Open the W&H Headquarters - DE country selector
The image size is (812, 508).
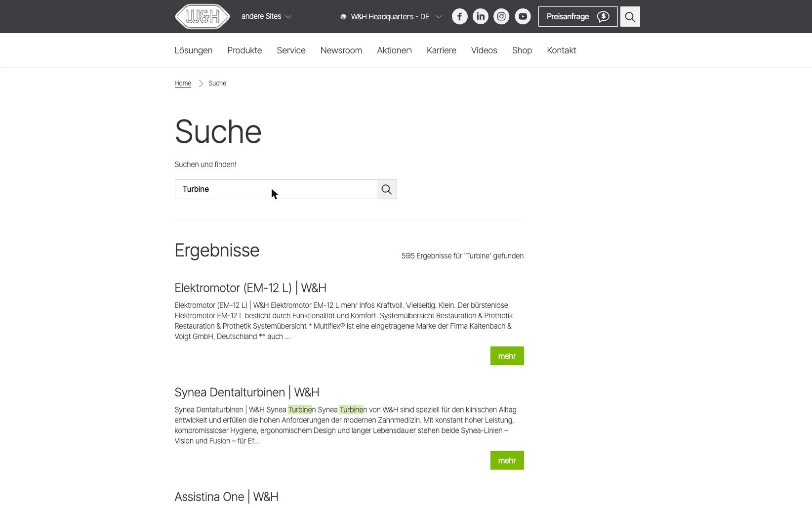[391, 17]
